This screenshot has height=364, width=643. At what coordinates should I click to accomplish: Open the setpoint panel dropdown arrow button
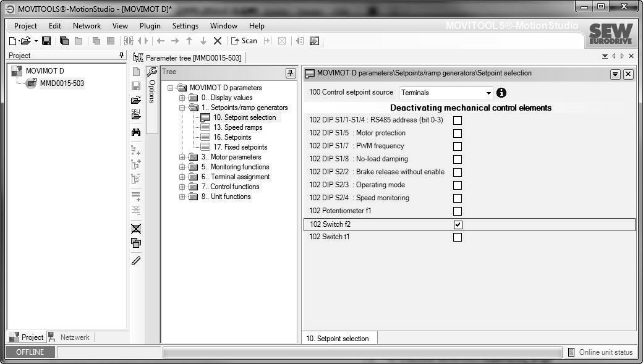coord(615,74)
